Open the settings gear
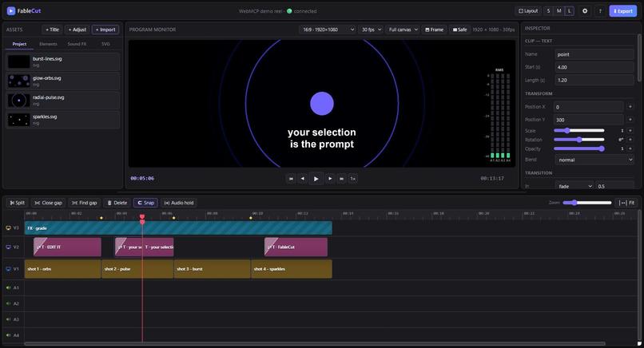 click(x=585, y=11)
